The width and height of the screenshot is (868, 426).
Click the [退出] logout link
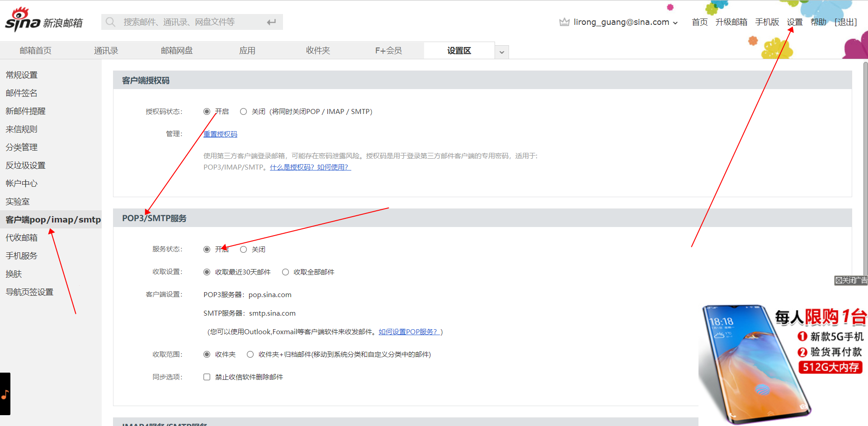(x=845, y=22)
